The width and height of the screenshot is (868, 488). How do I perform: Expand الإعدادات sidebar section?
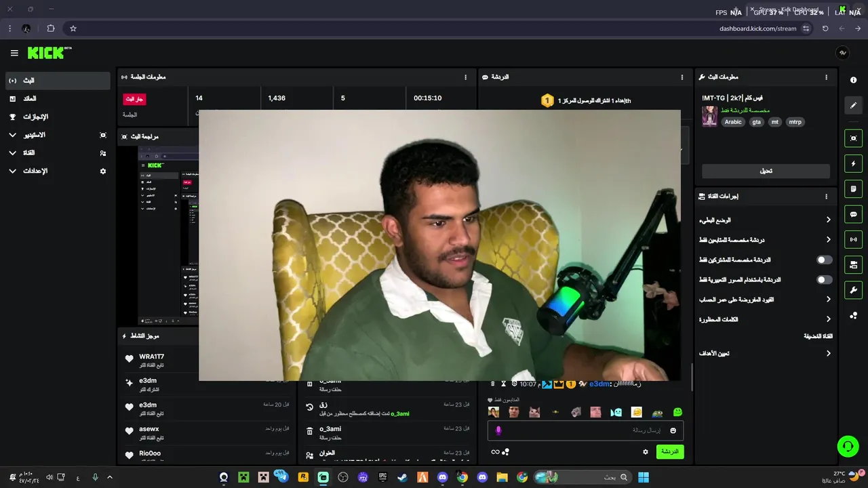pyautogui.click(x=58, y=171)
